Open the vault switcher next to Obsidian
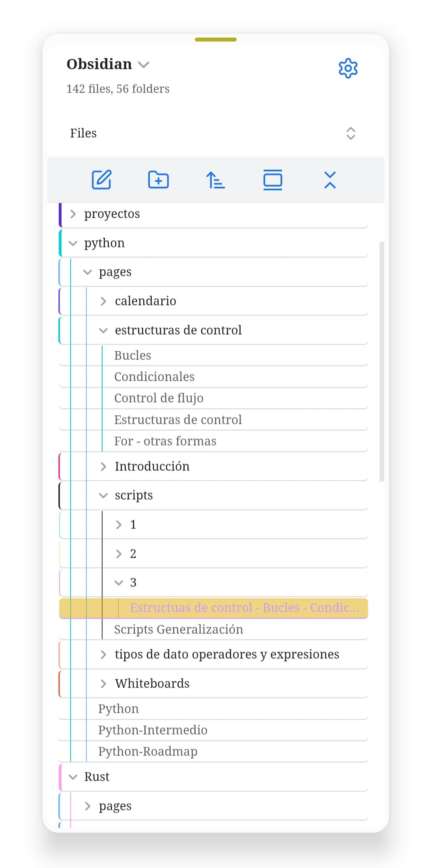426x868 pixels. 144,64
